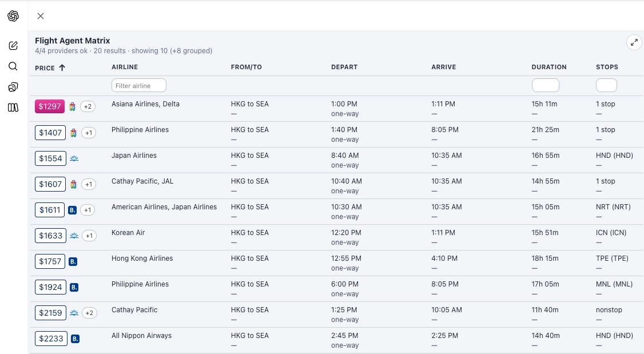Click the DURATION filter box
644x354 pixels.
tap(545, 85)
